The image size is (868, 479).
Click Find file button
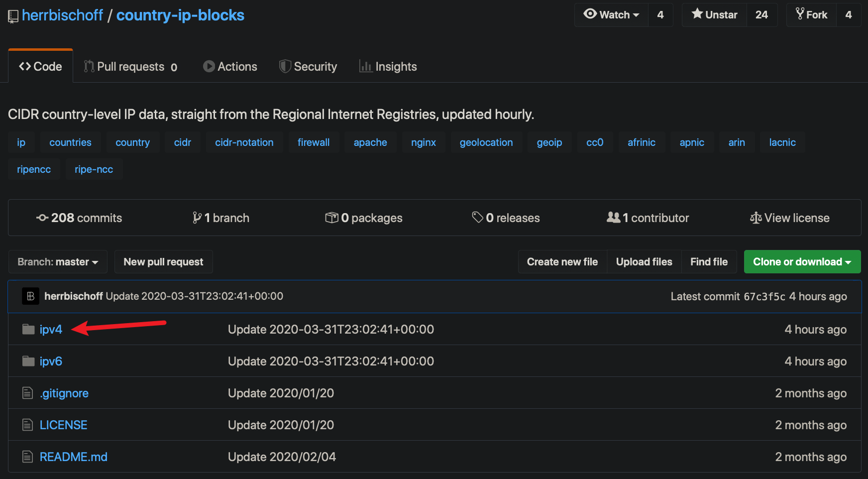(x=709, y=262)
